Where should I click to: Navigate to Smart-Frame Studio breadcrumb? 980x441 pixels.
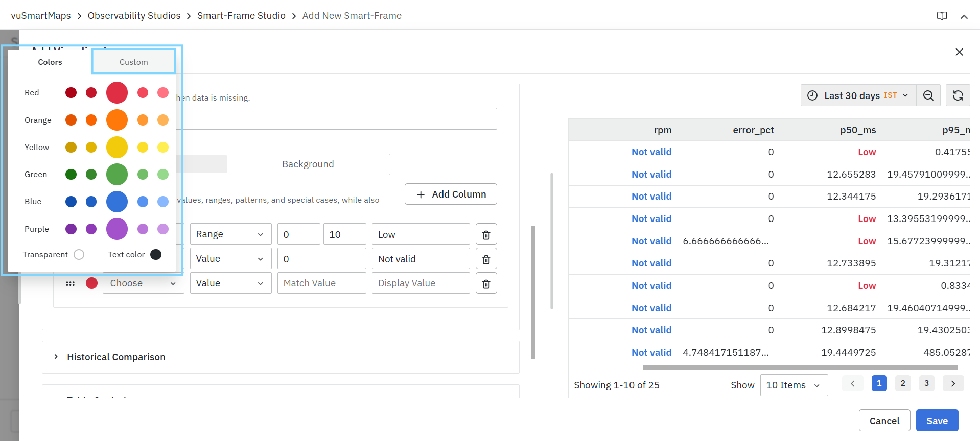point(241,16)
